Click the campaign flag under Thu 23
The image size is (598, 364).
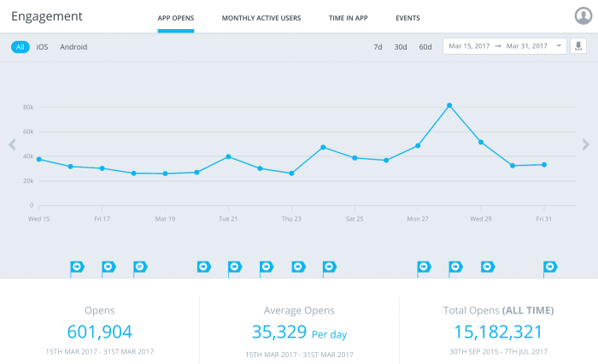(297, 267)
